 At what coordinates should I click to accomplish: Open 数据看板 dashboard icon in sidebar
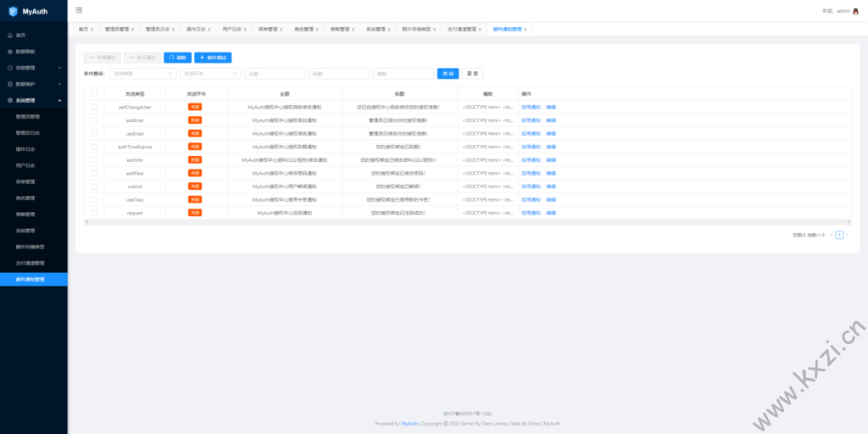click(10, 52)
